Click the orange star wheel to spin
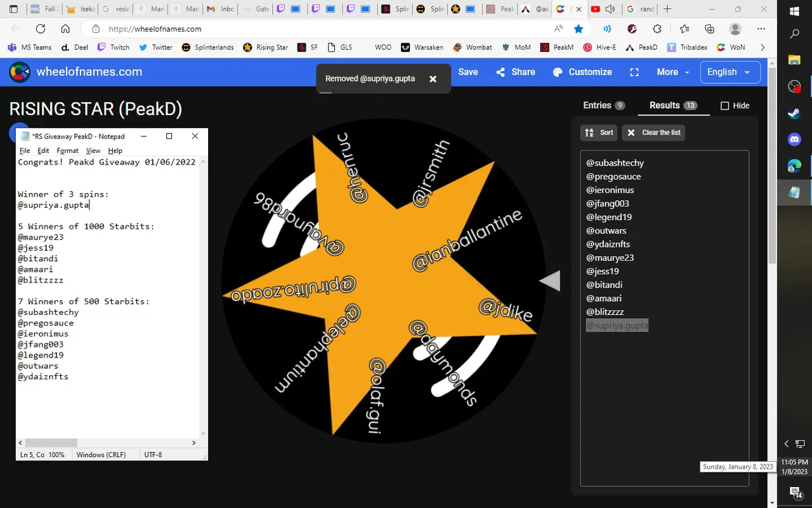This screenshot has height=508, width=812. pyautogui.click(x=383, y=280)
